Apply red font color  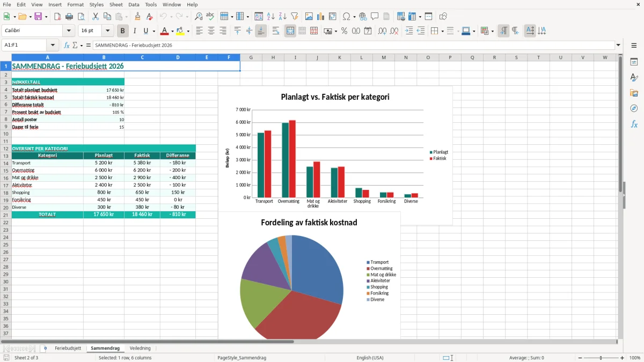(164, 31)
